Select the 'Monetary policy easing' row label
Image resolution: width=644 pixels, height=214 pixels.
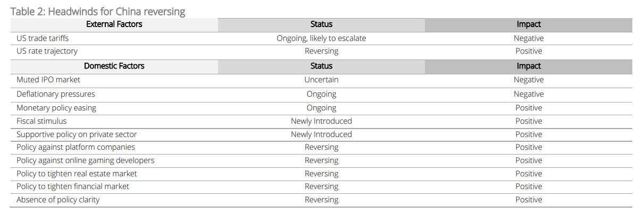56,108
